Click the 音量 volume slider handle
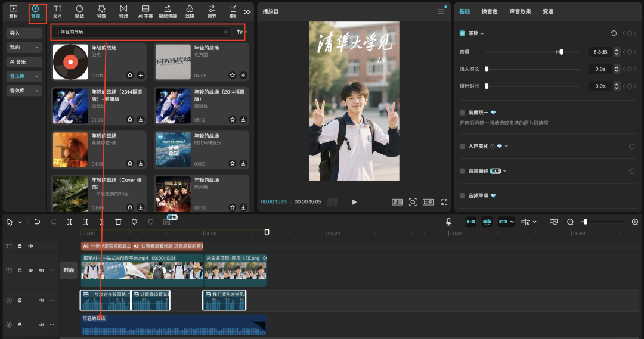Viewport: 644px width, 339px height. point(561,52)
